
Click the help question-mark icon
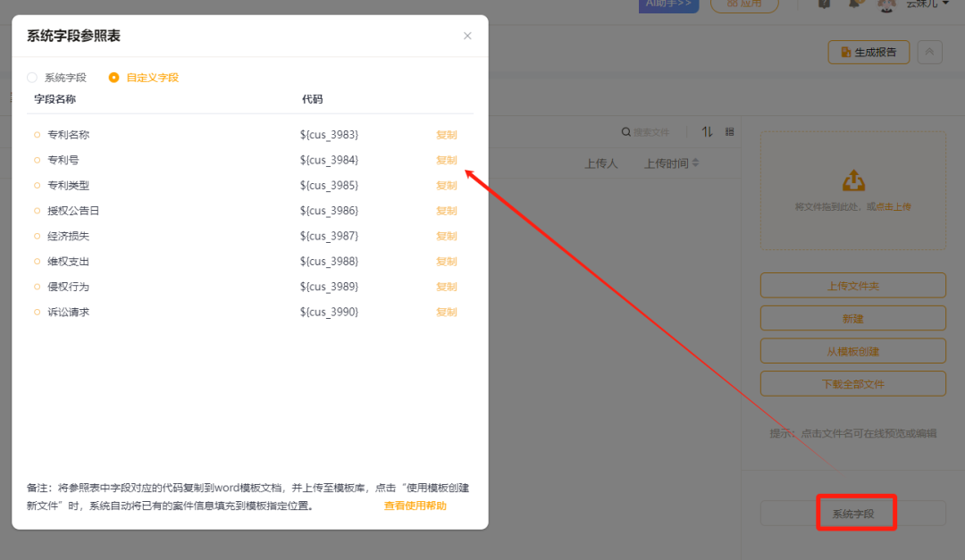coord(824,4)
